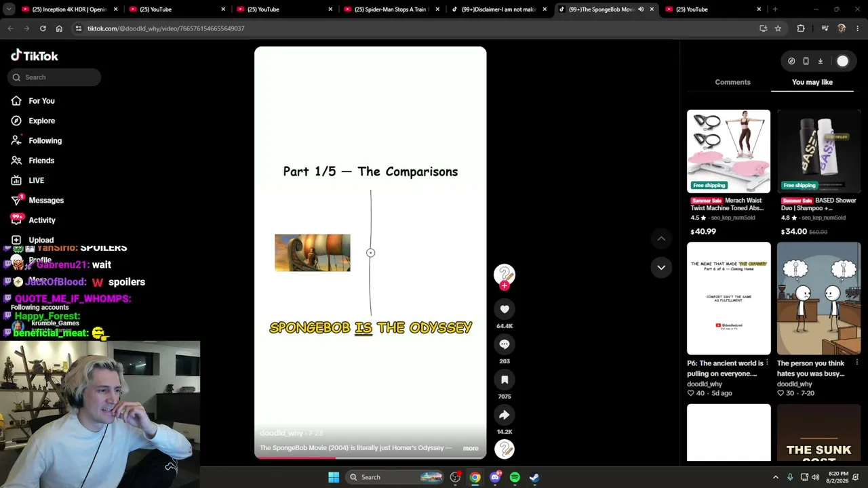This screenshot has height=488, width=868.
Task: Open the Friends page
Action: 41,161
